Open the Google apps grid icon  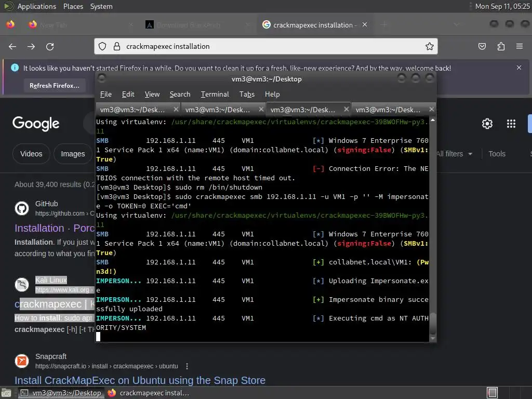[511, 124]
